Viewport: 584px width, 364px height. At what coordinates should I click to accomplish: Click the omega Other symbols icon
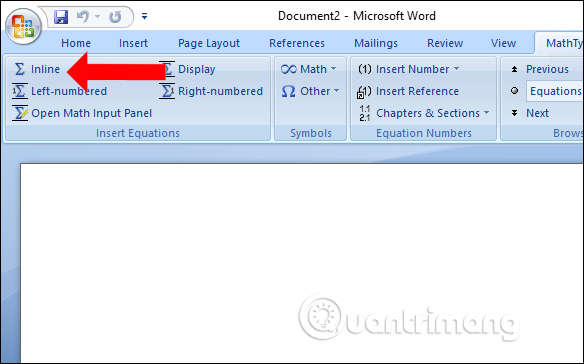[289, 91]
